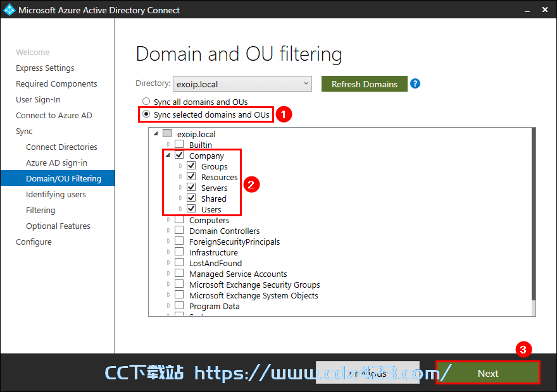Image resolution: width=557 pixels, height=392 pixels.
Task: Toggle the exoip.local root checkbox
Action: 167,133
